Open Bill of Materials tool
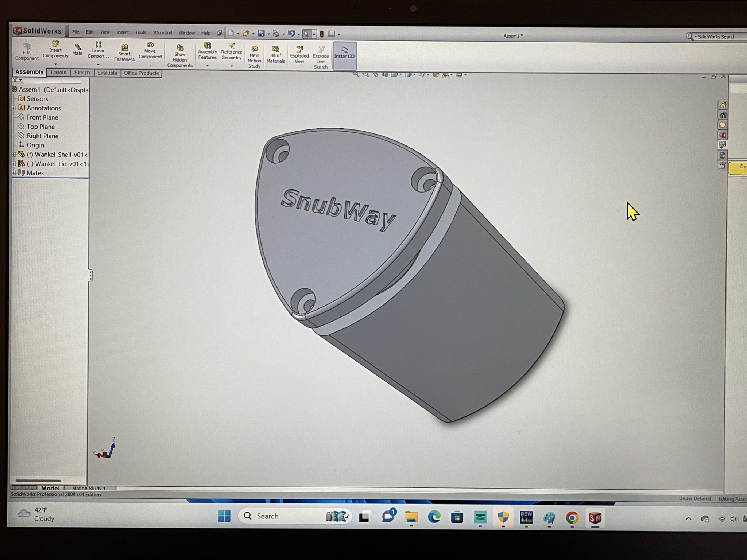Screen dimensions: 747x560 point(276,54)
